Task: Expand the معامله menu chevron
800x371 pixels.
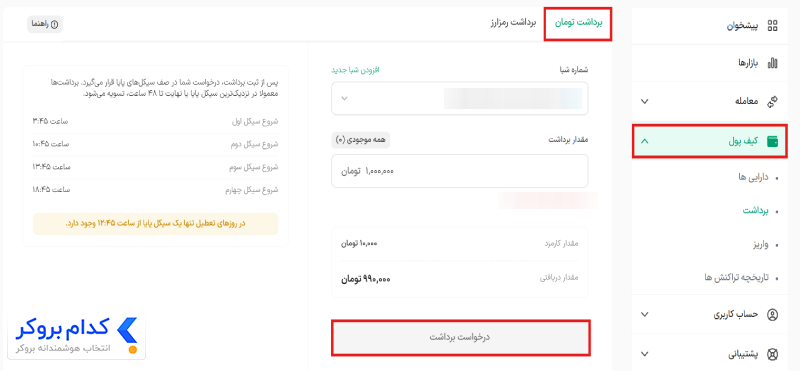Action: (644, 102)
